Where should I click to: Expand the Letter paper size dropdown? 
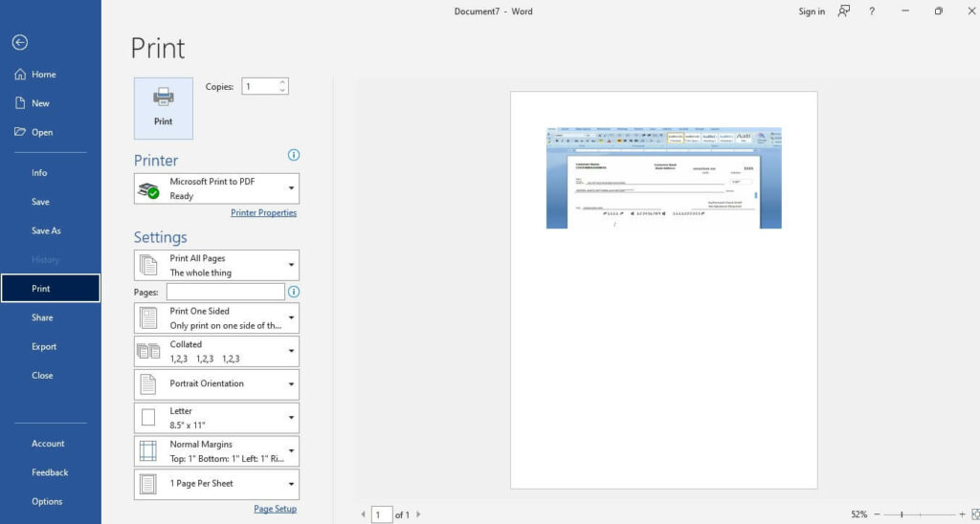[x=216, y=418]
